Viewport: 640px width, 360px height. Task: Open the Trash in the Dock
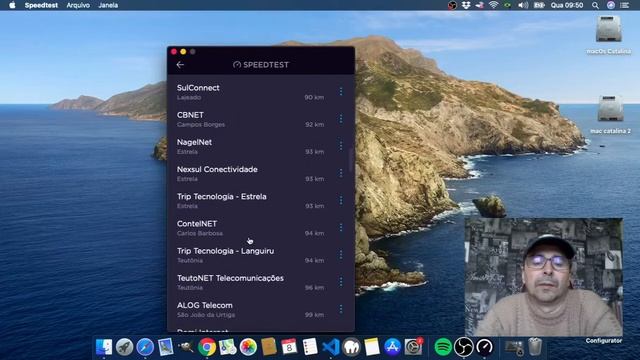pyautogui.click(x=535, y=347)
